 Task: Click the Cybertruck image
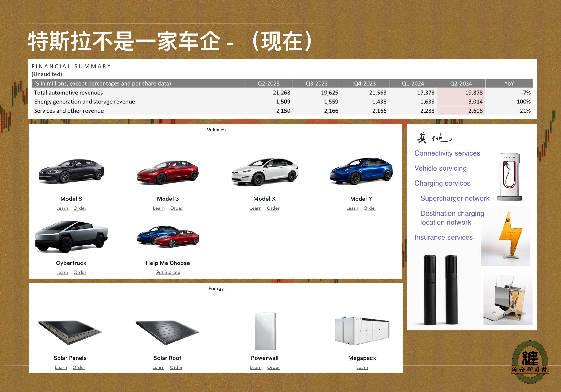click(71, 236)
